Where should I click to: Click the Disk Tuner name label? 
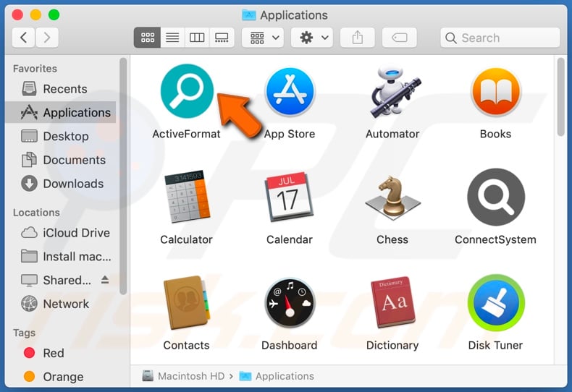pos(495,346)
